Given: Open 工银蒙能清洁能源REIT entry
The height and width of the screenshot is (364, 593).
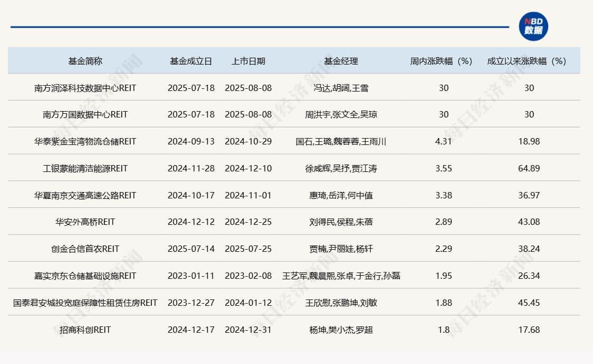Looking at the screenshot, I should (x=85, y=168).
